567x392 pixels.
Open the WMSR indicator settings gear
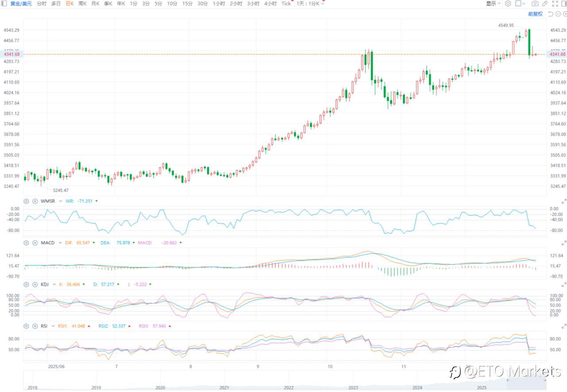[26, 201]
